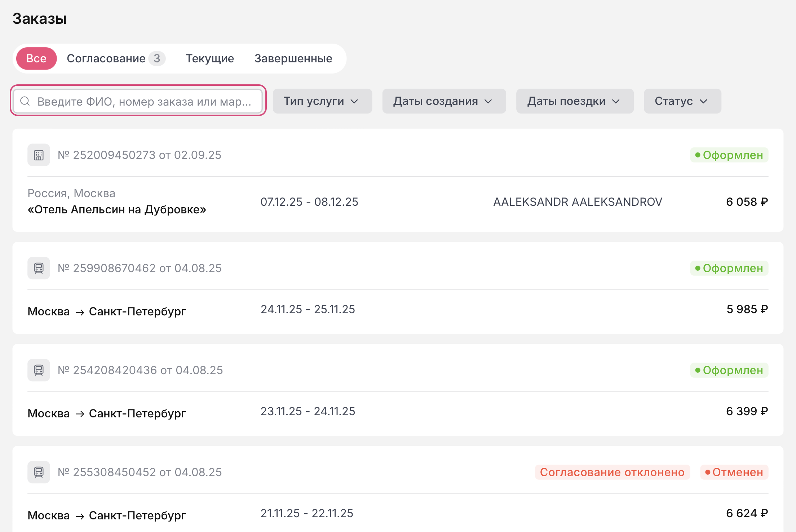Click the train icon of order 254208420436
This screenshot has height=532, width=796.
39,370
